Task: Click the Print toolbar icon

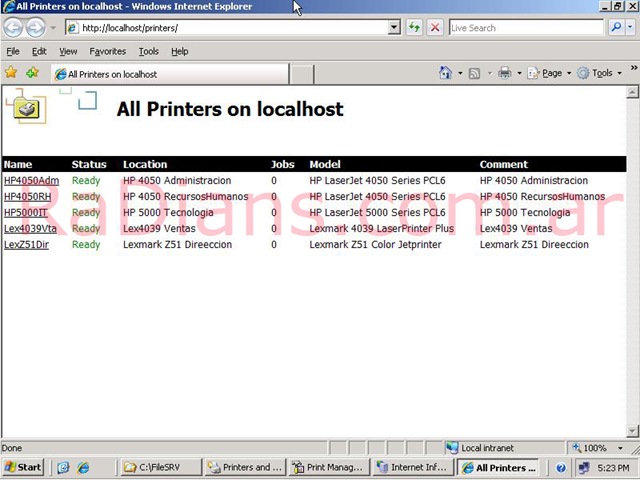Action: point(504,73)
